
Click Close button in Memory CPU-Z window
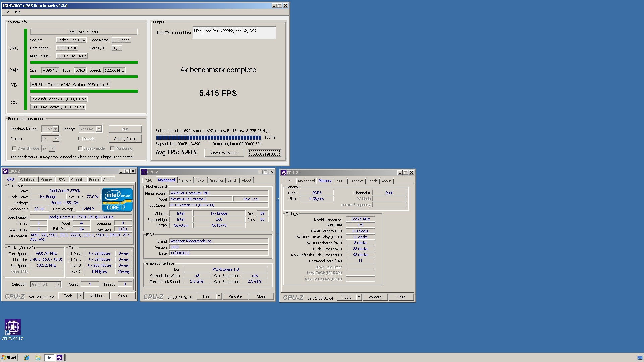pyautogui.click(x=401, y=297)
